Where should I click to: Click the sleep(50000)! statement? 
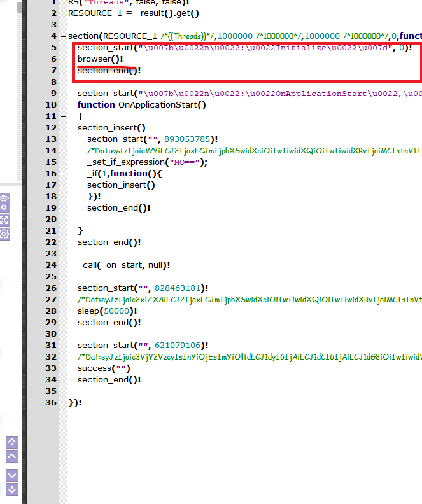coord(106,311)
